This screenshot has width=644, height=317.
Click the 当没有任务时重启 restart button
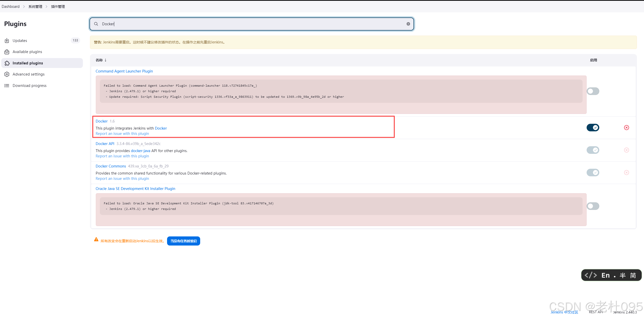183,241
